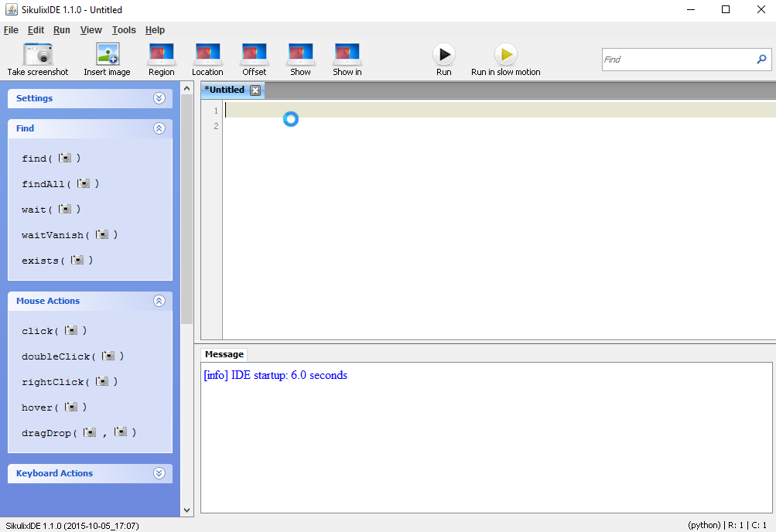Click camera icon inside find( ) command

[65, 158]
